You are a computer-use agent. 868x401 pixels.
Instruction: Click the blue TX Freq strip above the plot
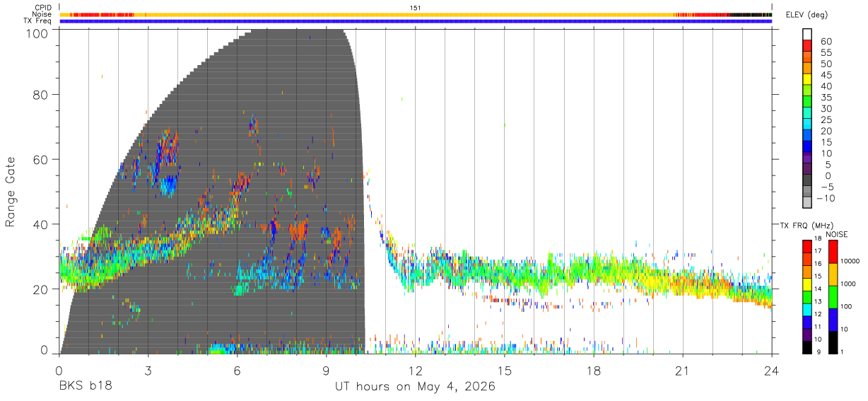click(416, 21)
